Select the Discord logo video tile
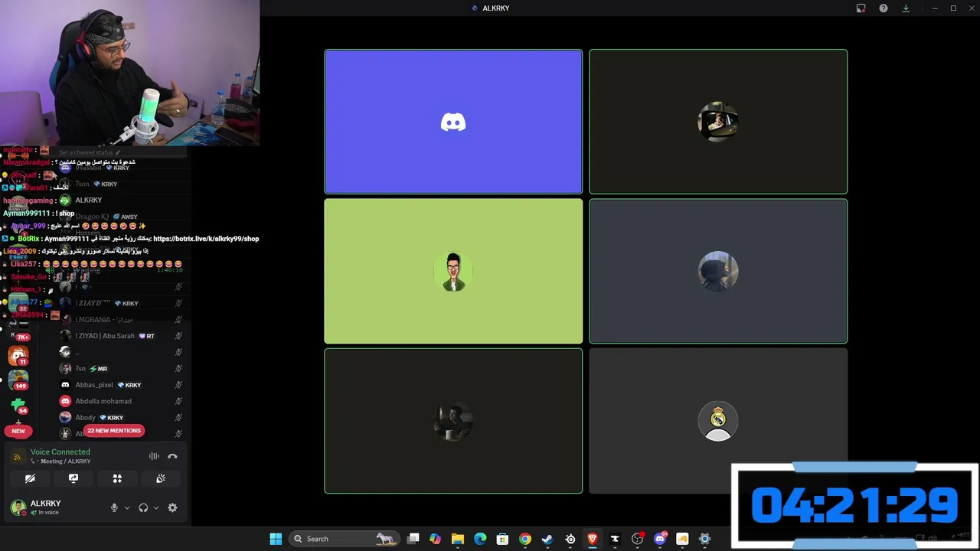This screenshot has width=980, height=551. pos(453,122)
